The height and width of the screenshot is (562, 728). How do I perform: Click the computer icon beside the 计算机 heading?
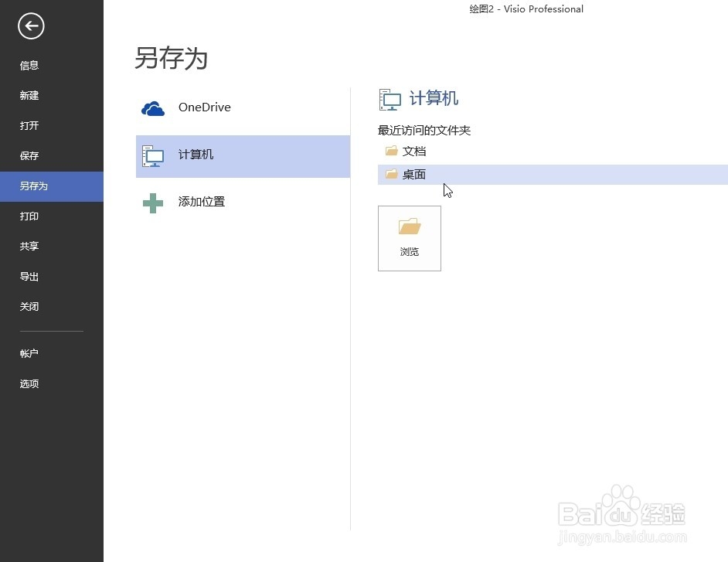[x=390, y=100]
